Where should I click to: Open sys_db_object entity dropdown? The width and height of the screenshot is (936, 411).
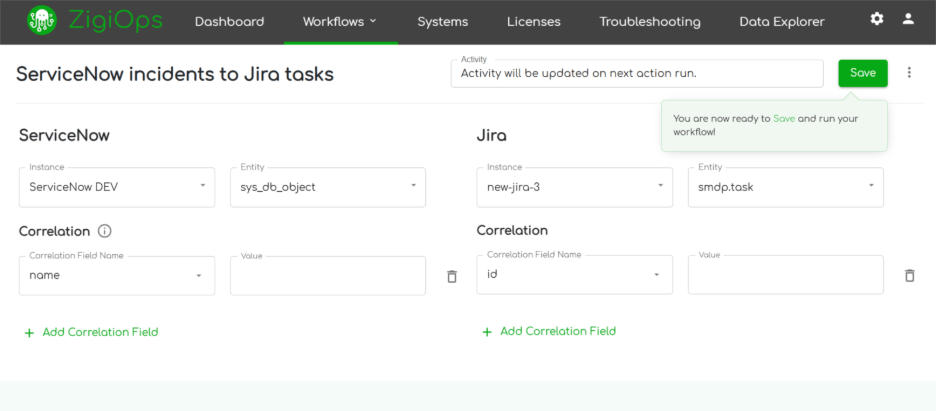328,187
